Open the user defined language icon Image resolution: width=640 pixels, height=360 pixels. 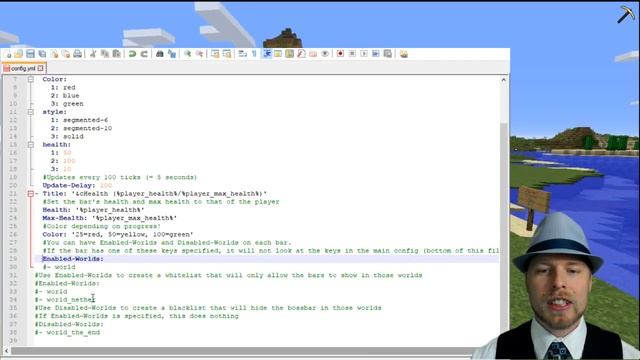tap(278, 54)
